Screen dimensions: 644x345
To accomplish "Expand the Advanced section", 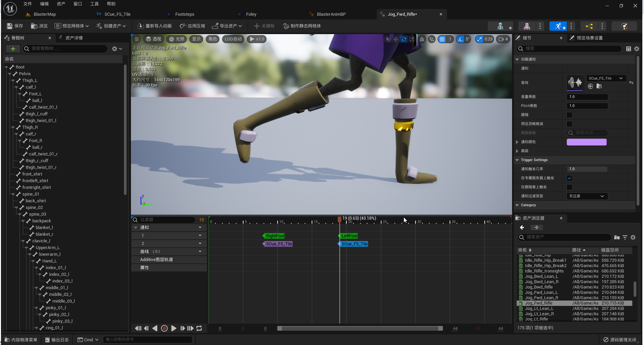I will [517, 151].
